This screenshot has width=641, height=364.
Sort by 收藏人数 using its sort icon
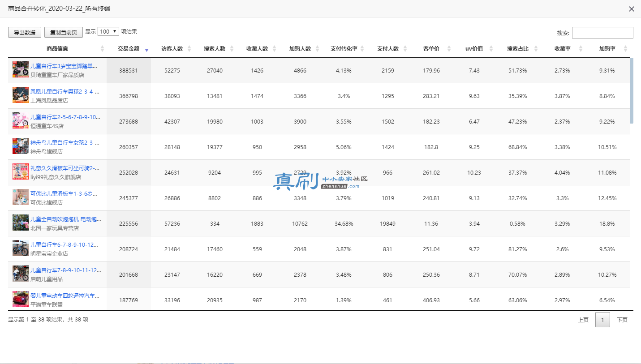tap(275, 49)
